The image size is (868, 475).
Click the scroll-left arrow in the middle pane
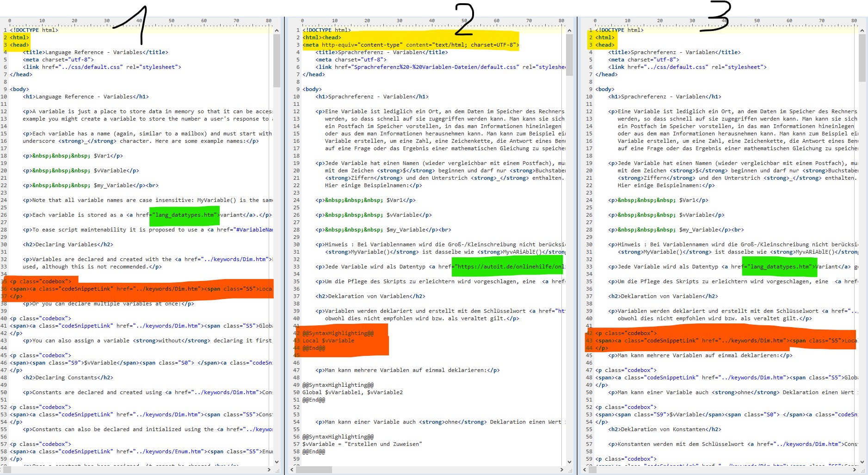click(x=292, y=469)
